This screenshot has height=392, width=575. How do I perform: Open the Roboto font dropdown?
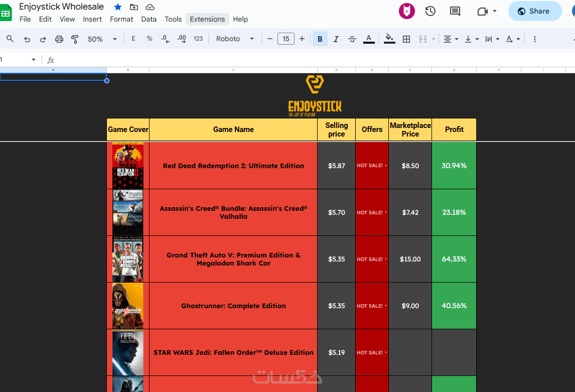click(235, 39)
